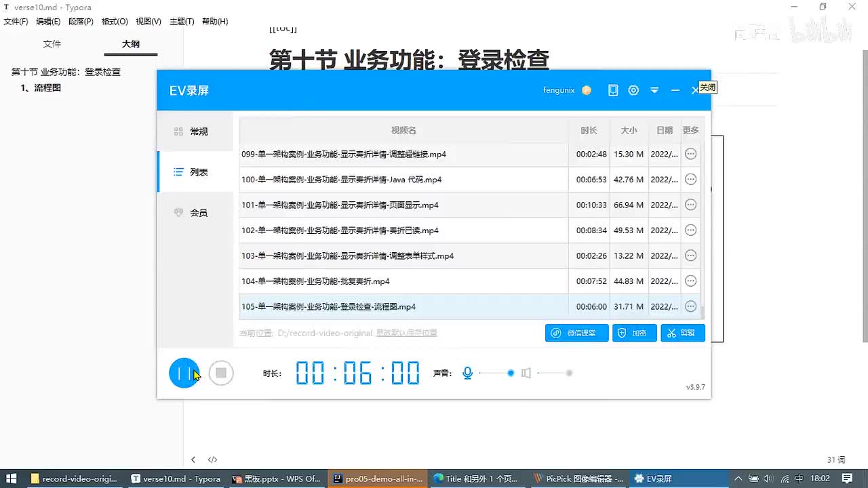
Task: Click the 大小 column header
Action: pos(629,130)
